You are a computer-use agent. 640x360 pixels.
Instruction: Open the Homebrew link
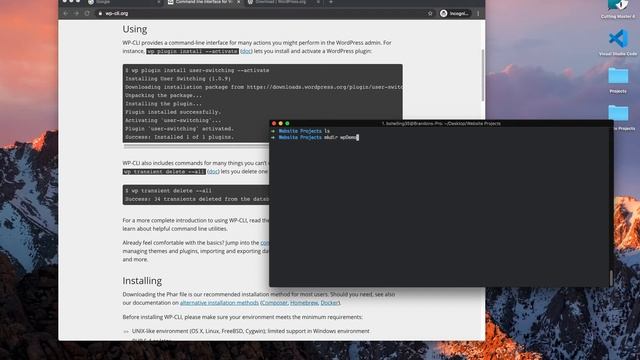tap(304, 303)
